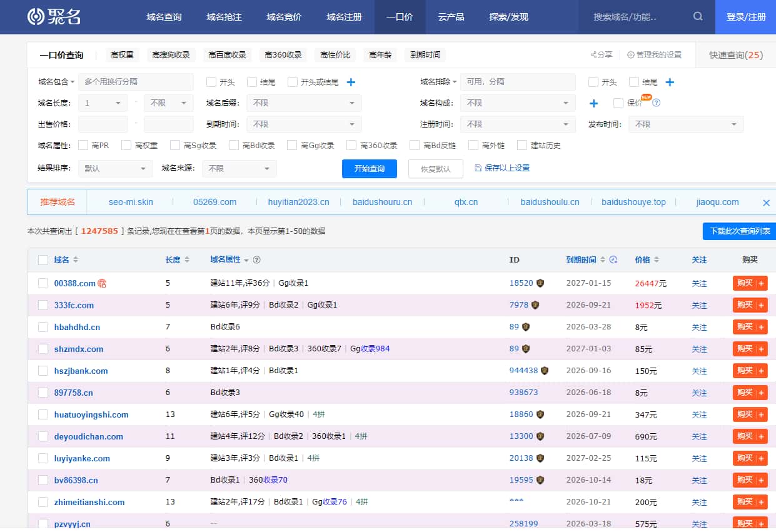Dismiss the 推荐域名 bar with the X icon
This screenshot has width=776, height=532.
pos(766,202)
